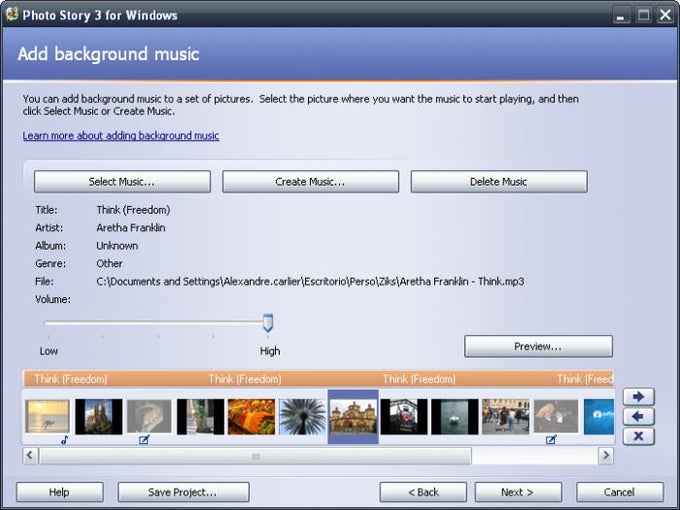
Task: Open 'Learn more about adding background music' link
Action: tap(121, 135)
